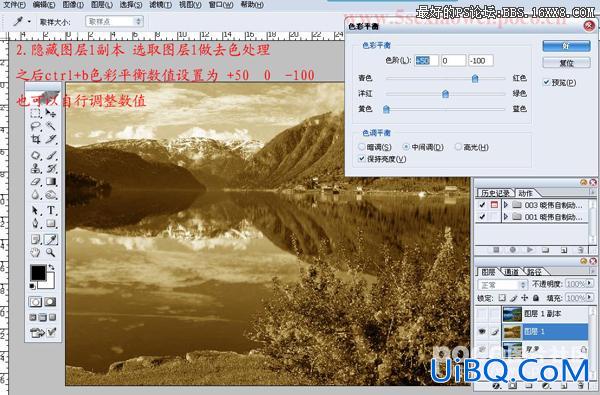600x395 pixels.
Task: Reset default colors small icon
Action: pyautogui.click(x=33, y=286)
